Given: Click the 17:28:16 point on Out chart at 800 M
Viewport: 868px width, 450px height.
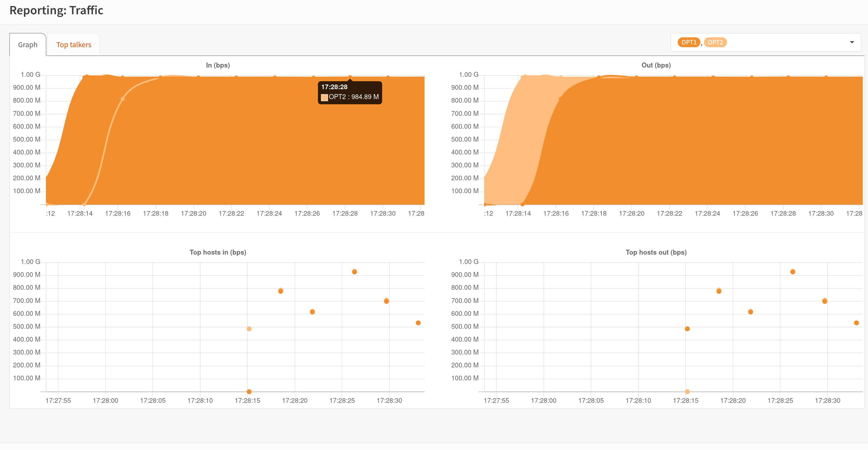Looking at the screenshot, I should tap(560, 99).
